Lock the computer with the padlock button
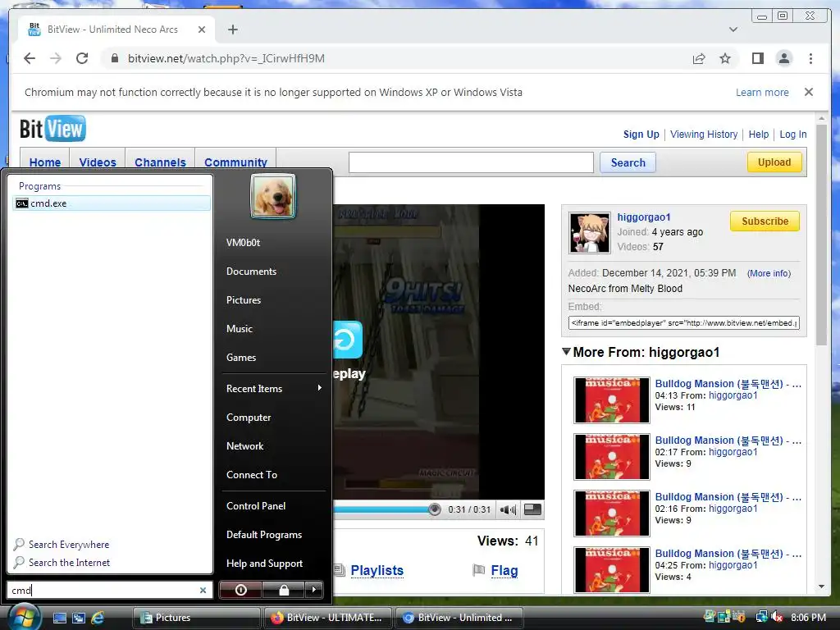The width and height of the screenshot is (840, 630). click(x=284, y=590)
